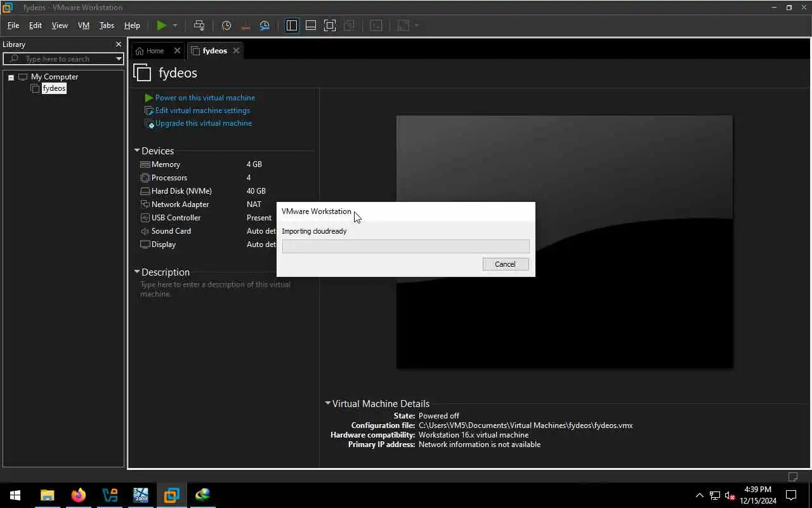812x508 pixels.
Task: Click Upgrade this virtual machine
Action: (x=204, y=123)
